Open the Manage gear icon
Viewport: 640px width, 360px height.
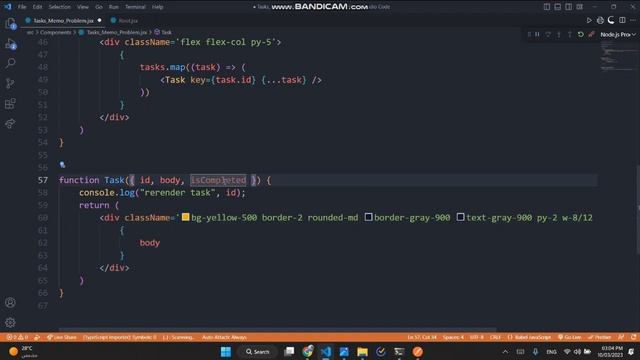click(11, 322)
